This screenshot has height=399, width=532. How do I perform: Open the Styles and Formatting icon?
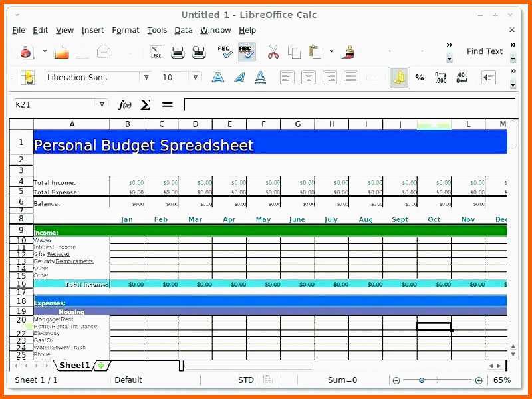(x=27, y=78)
